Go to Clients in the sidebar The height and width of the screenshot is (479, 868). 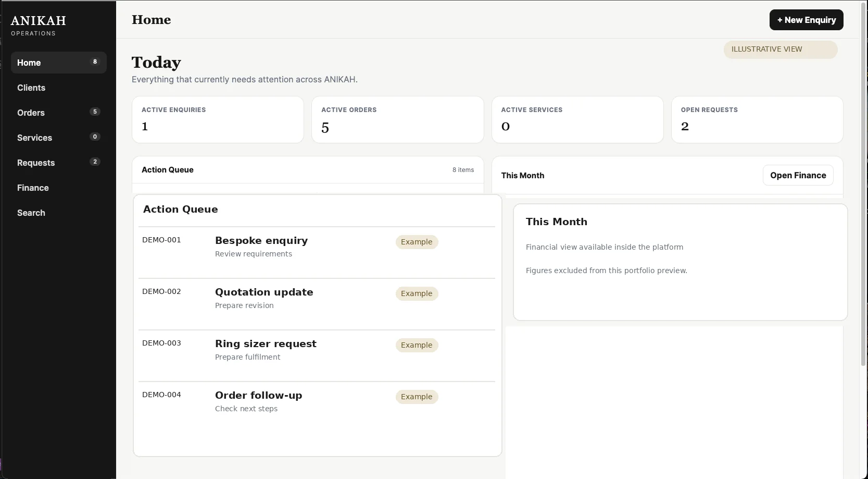coord(58,88)
